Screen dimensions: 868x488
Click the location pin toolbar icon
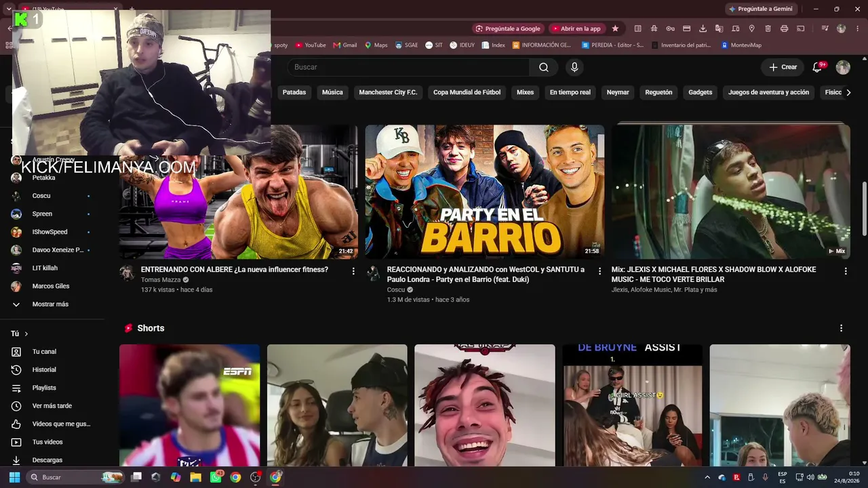pos(751,28)
